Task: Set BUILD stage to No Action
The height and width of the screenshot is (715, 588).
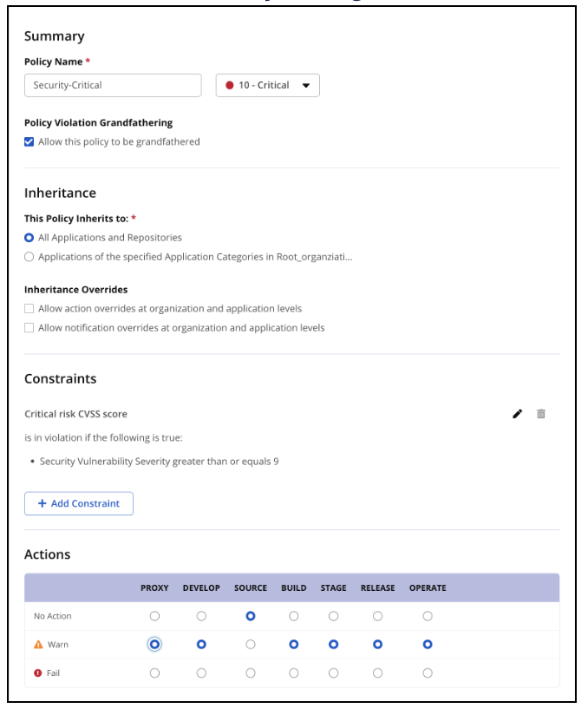Action: point(293,616)
